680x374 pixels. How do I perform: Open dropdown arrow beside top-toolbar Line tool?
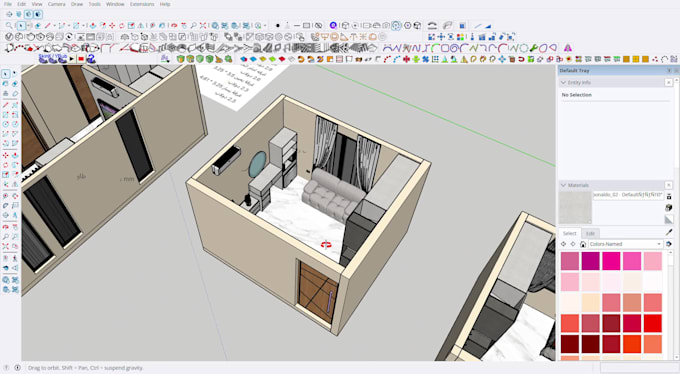(x=54, y=26)
